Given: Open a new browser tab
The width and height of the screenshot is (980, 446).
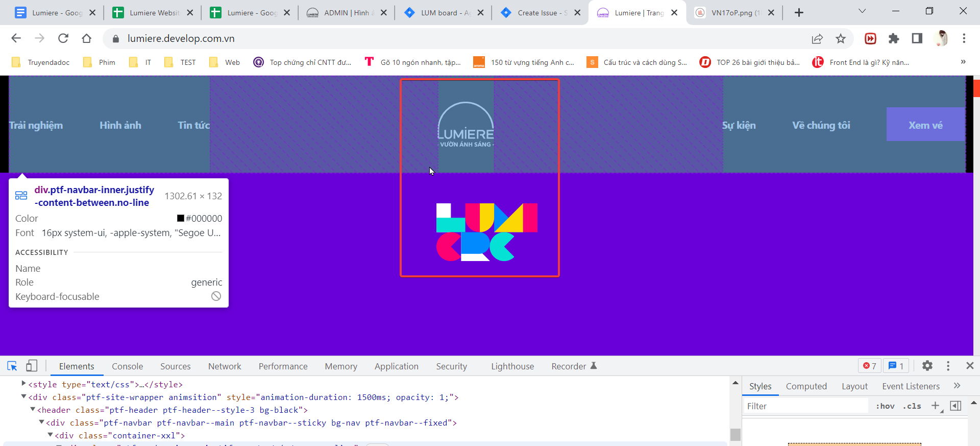Looking at the screenshot, I should pyautogui.click(x=799, y=13).
